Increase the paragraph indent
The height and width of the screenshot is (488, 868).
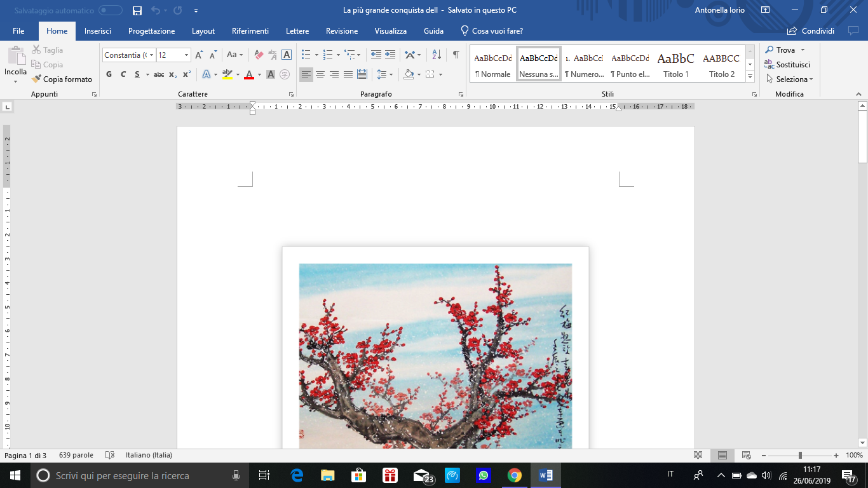click(390, 55)
